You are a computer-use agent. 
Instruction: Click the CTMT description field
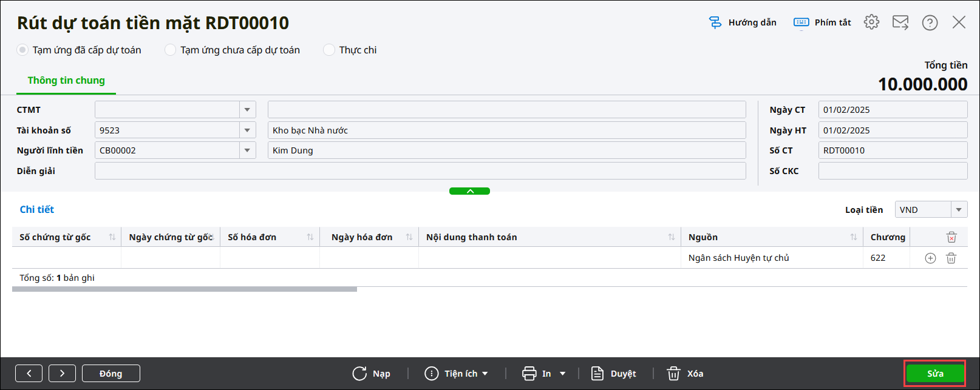pyautogui.click(x=507, y=110)
